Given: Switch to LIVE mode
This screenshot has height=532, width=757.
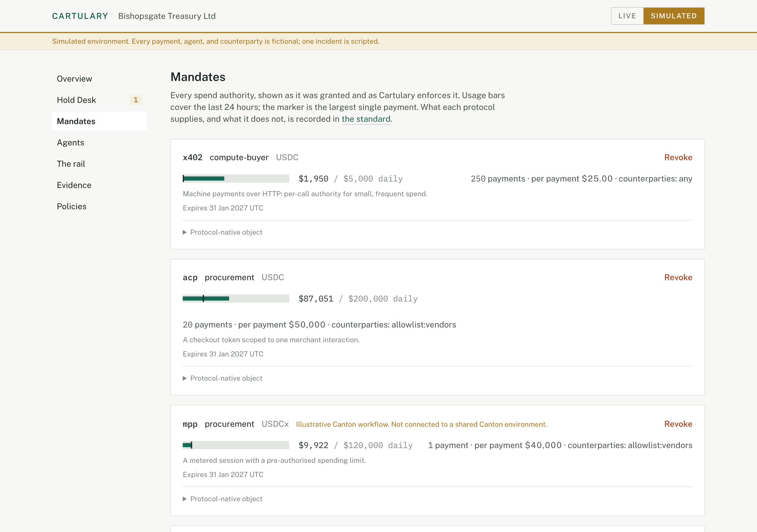Looking at the screenshot, I should pos(627,16).
